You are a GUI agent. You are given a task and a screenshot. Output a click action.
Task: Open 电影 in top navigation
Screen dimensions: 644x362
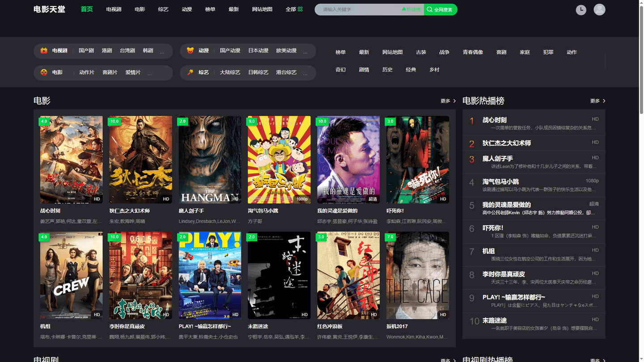click(140, 9)
